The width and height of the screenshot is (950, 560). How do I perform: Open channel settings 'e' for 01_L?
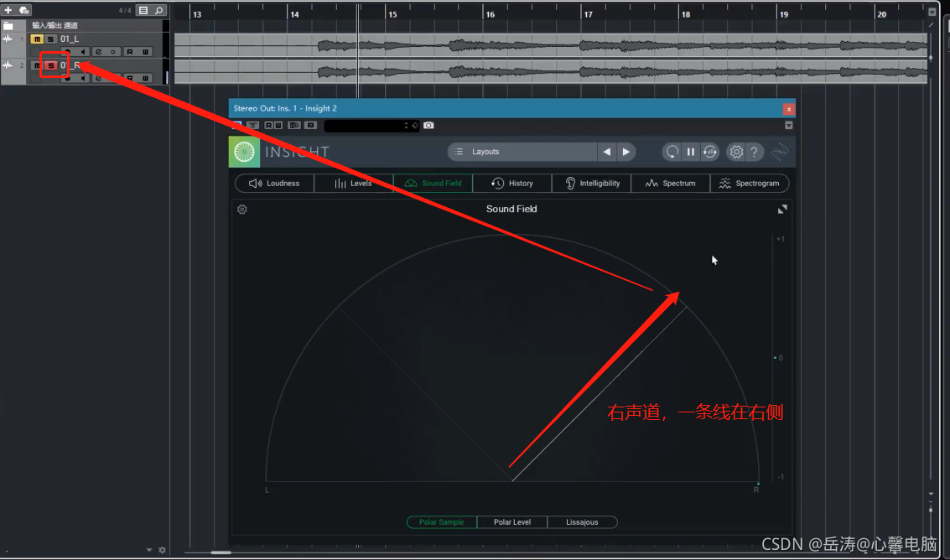(98, 51)
